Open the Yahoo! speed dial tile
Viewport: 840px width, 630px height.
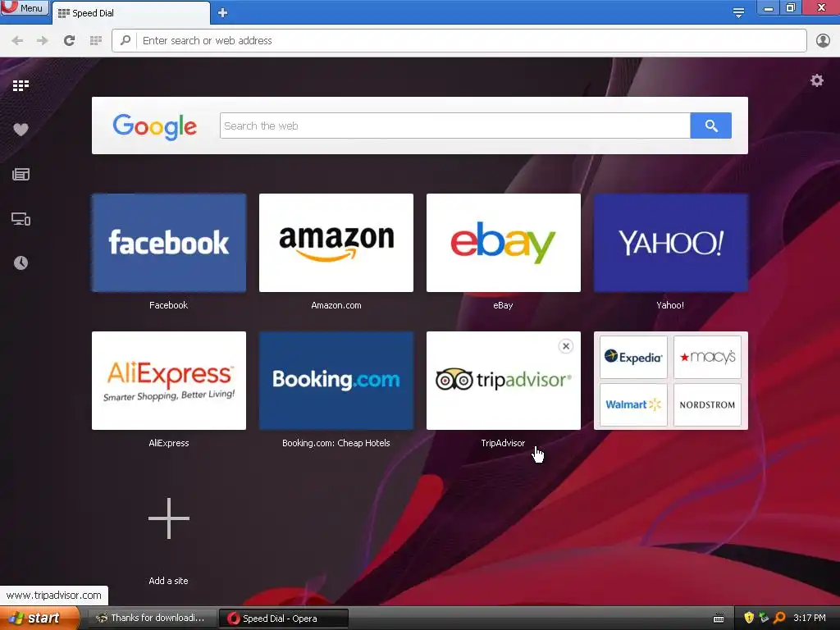tap(671, 243)
